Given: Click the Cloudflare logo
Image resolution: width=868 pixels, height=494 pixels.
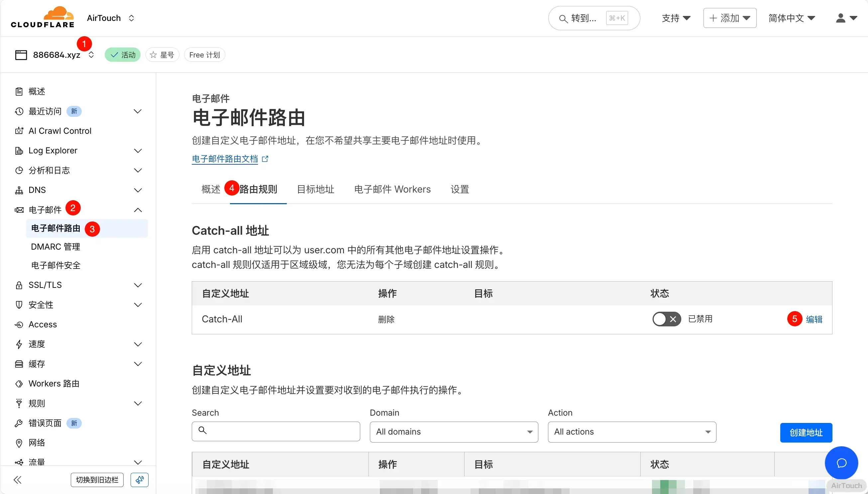Looking at the screenshot, I should click(43, 17).
